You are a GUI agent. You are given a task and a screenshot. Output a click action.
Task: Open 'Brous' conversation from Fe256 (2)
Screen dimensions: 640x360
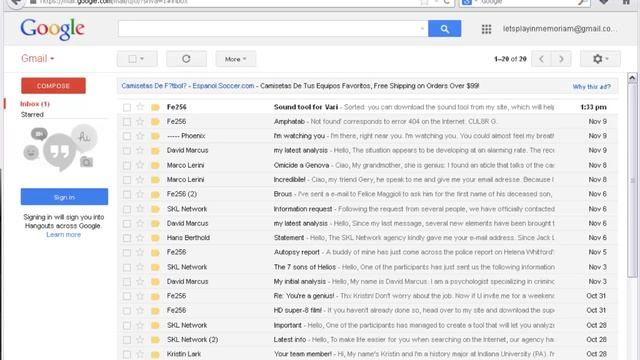367,194
